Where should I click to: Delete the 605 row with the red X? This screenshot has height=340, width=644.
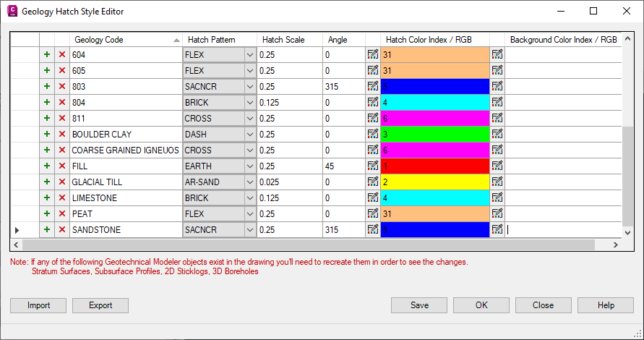click(x=62, y=71)
